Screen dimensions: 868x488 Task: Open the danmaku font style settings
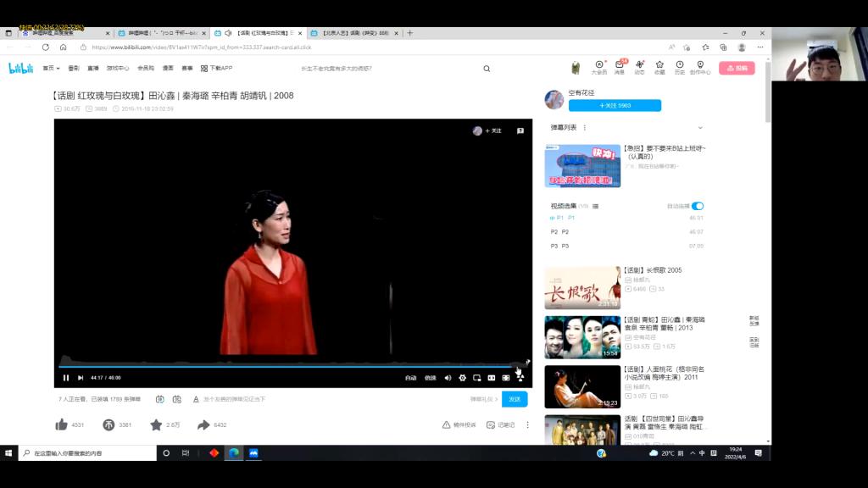coord(196,399)
